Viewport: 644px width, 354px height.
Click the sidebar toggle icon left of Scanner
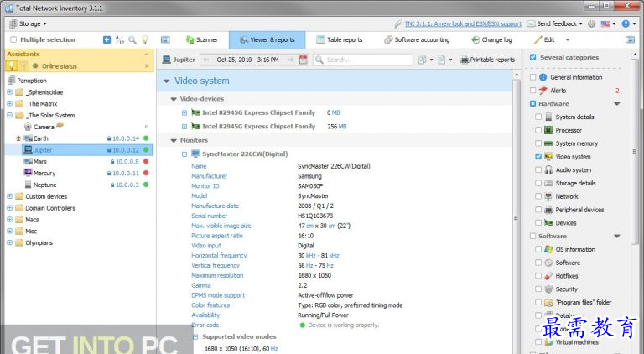165,39
